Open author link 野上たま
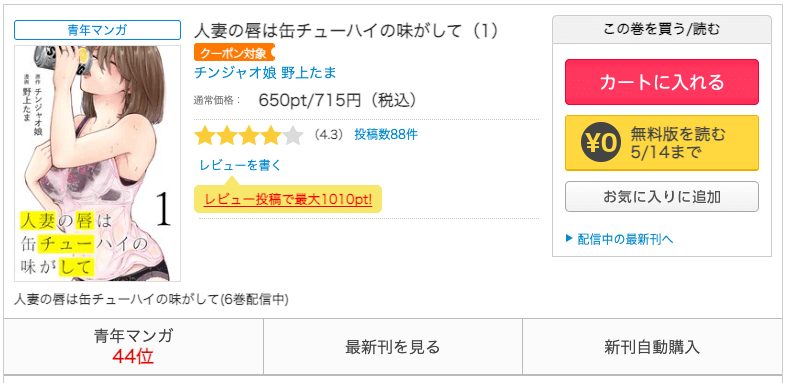 click(x=308, y=73)
